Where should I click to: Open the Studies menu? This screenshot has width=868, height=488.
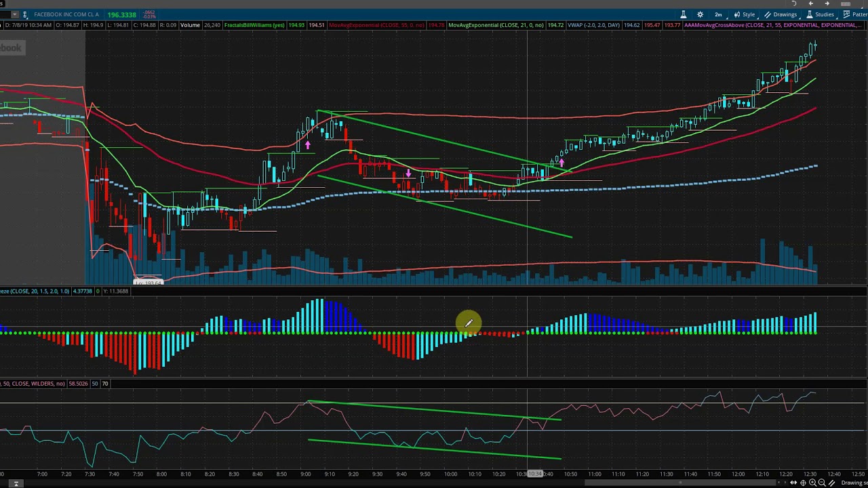coord(820,14)
